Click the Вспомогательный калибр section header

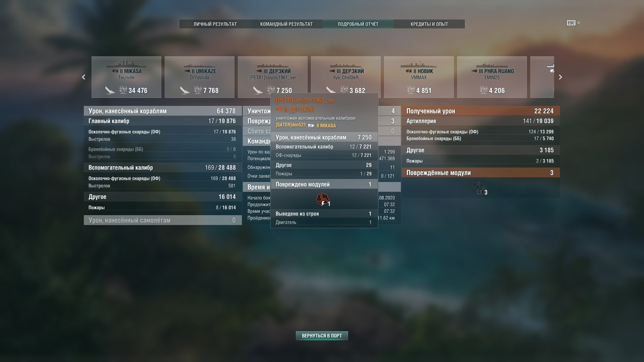point(163,168)
